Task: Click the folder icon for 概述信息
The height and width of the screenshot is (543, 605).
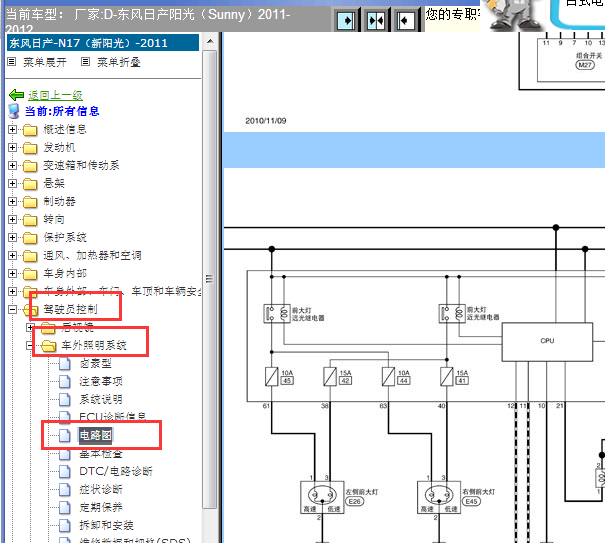Action: (x=30, y=130)
